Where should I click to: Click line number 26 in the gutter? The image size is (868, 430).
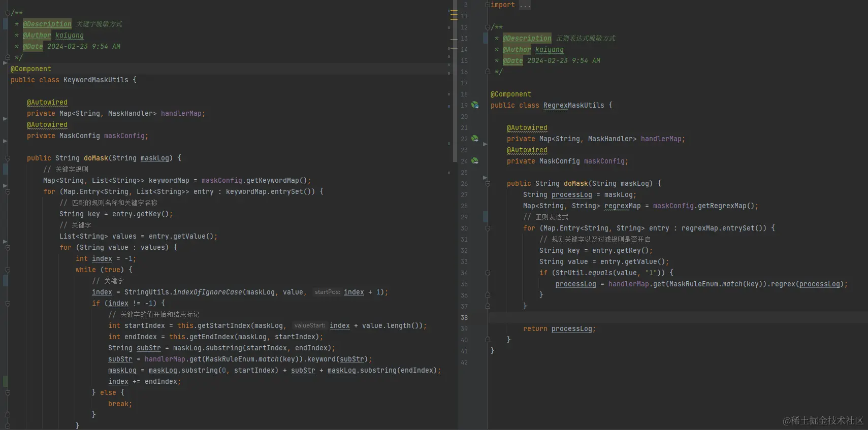click(464, 184)
